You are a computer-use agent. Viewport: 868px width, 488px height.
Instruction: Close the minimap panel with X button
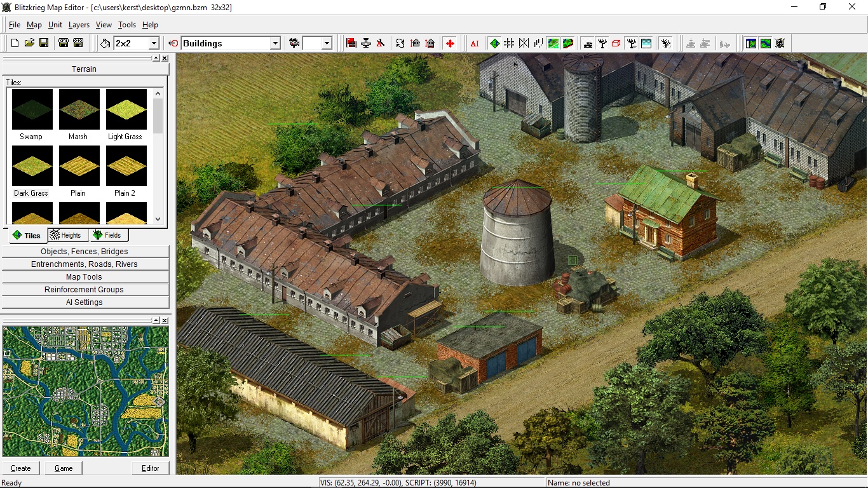(165, 320)
